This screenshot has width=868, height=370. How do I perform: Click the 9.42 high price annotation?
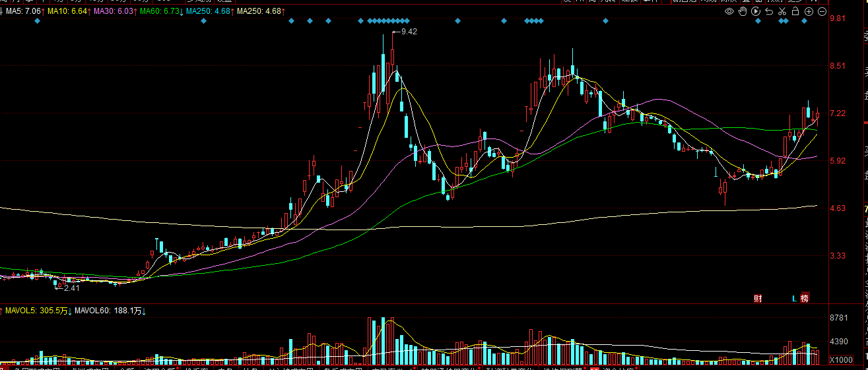point(409,31)
